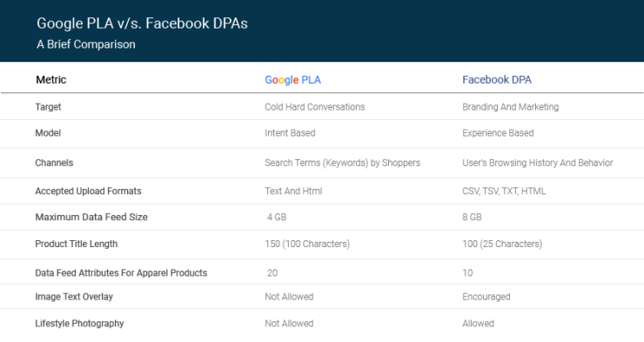Click the '150 (100 Characters)' cell
The width and height of the screenshot is (644, 342).
[307, 244]
